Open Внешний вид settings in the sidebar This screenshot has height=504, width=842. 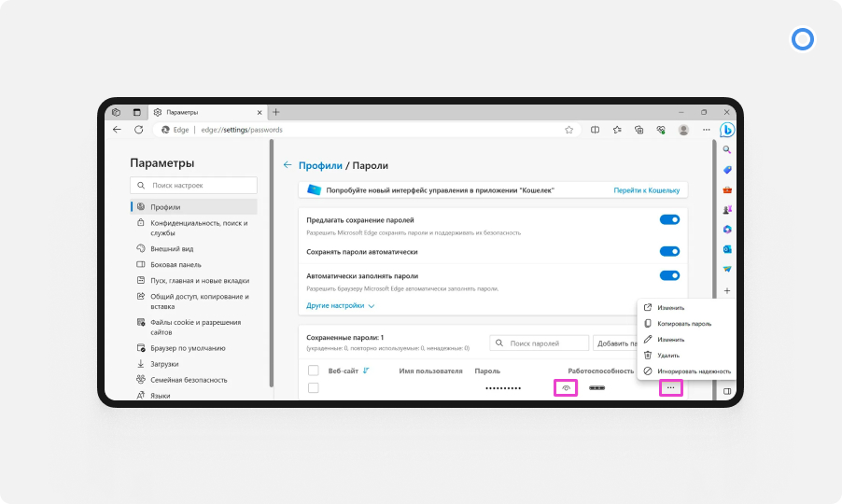pyautogui.click(x=172, y=249)
